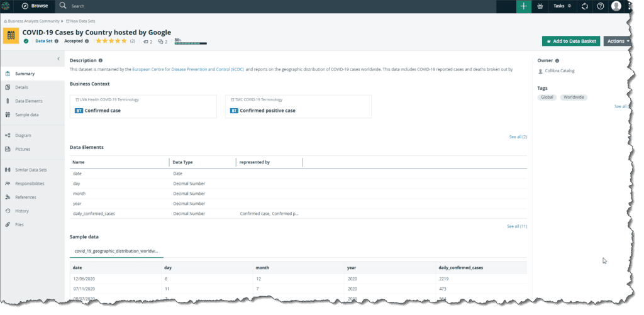Open the tags count icon in header
The height and width of the screenshot is (315, 644).
[148, 41]
